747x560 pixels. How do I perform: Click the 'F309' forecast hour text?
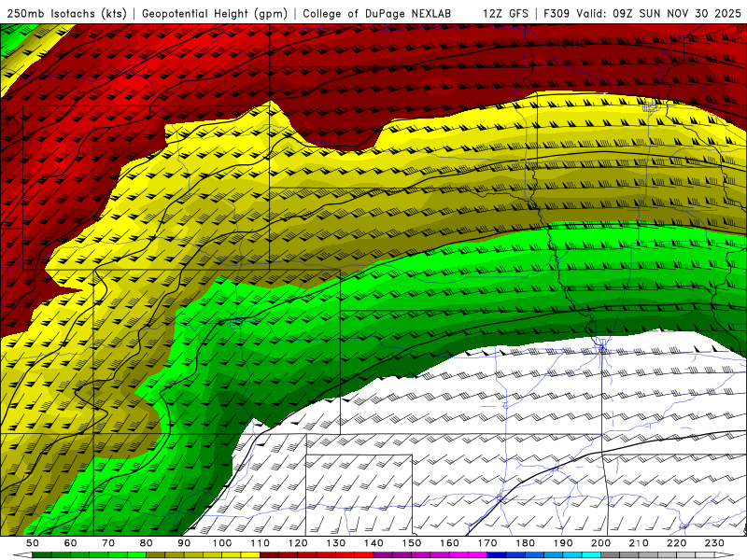pos(557,13)
